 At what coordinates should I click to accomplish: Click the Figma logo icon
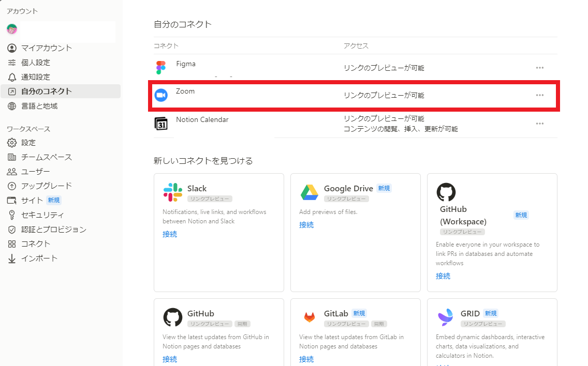(x=161, y=68)
